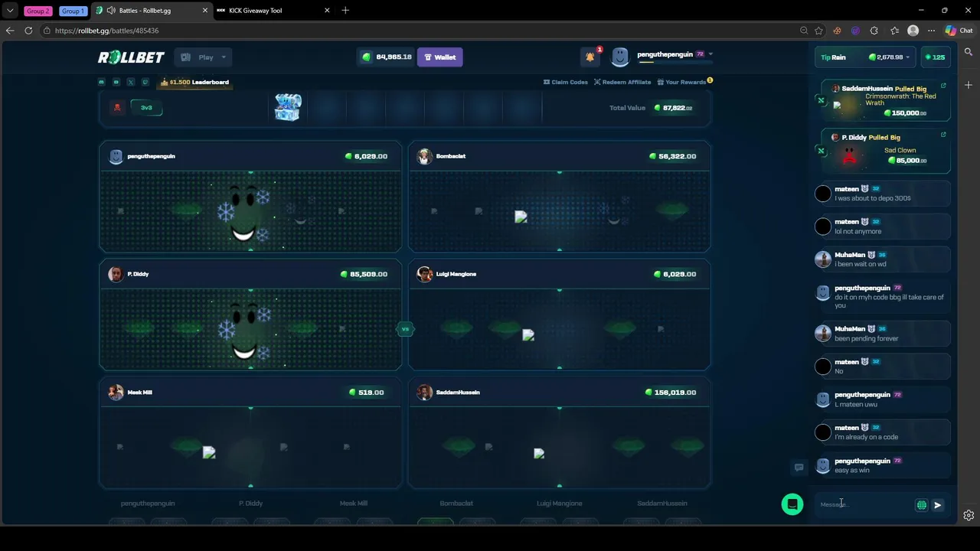Click the 3v3 battle mode badge

(x=146, y=107)
